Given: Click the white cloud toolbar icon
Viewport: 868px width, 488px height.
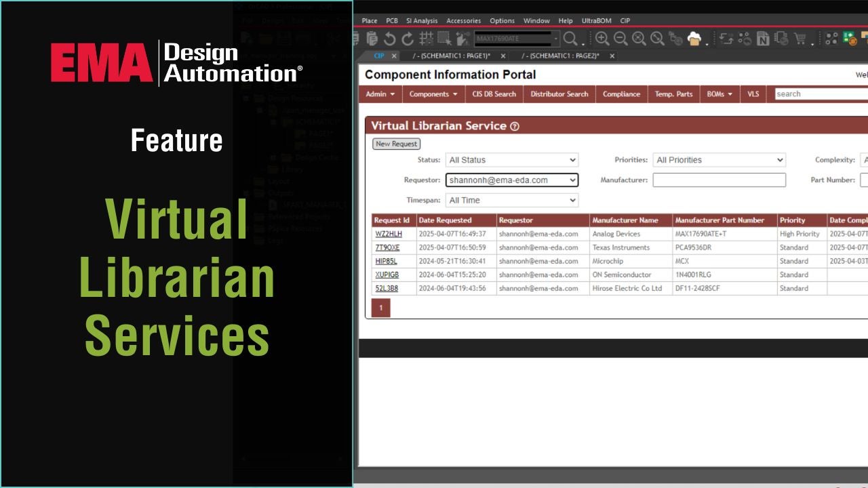Looking at the screenshot, I should click(x=694, y=38).
